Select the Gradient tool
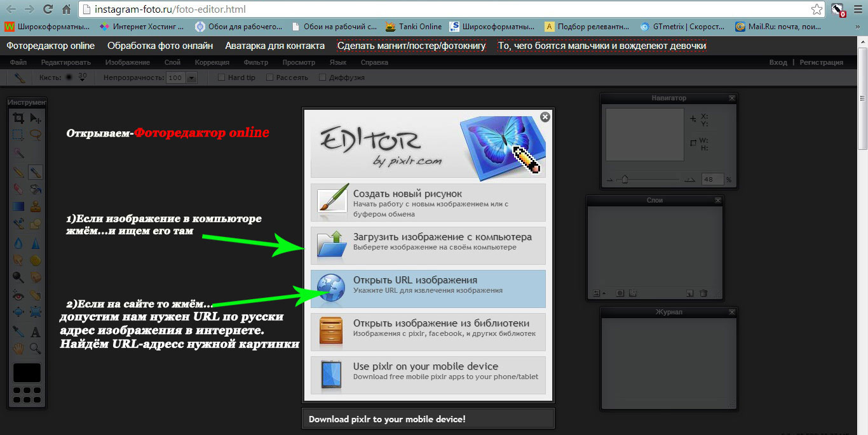Screen dimensions: 868x435 (18, 206)
